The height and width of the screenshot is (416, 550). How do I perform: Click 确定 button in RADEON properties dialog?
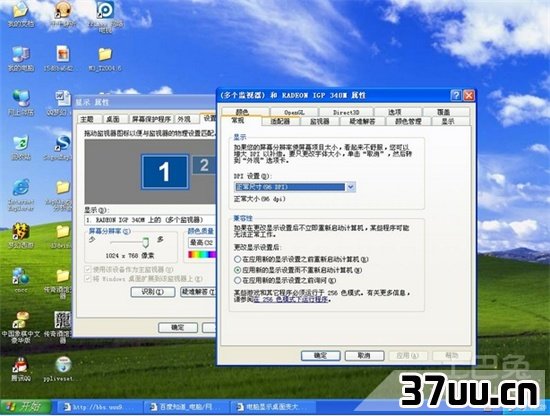[320, 356]
